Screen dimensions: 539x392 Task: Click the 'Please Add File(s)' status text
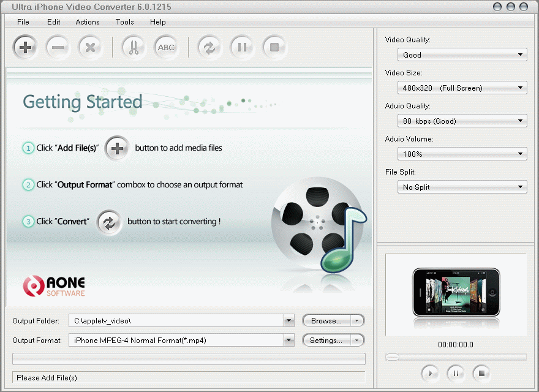point(47,378)
